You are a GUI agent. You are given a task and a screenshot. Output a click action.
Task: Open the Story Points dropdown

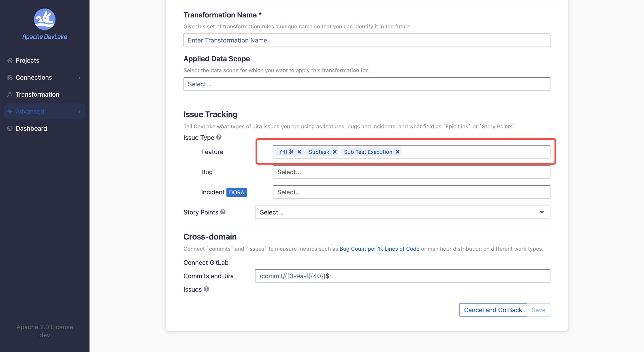click(403, 212)
